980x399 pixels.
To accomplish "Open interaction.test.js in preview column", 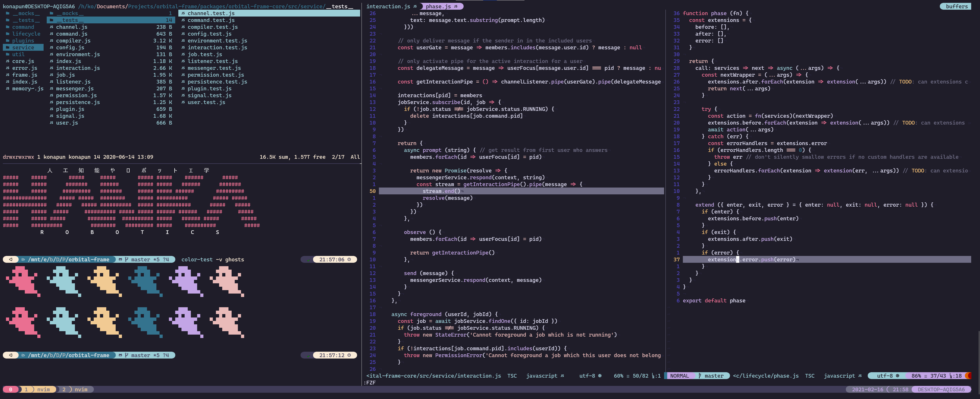I will [x=217, y=48].
